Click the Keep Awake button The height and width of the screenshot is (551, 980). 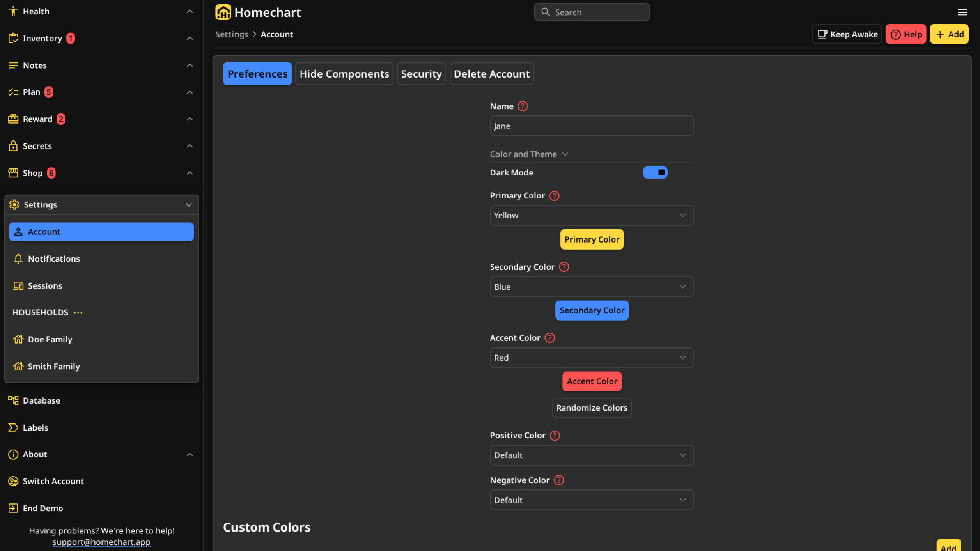847,34
